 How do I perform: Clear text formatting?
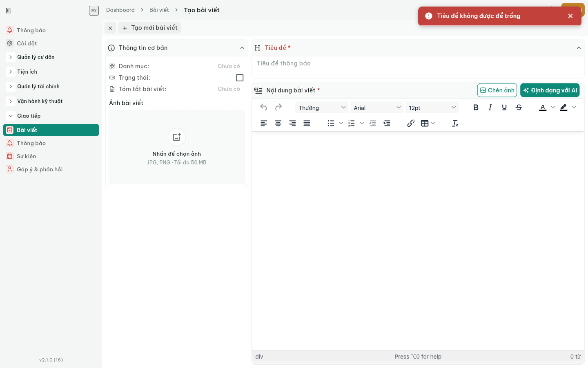tap(455, 123)
